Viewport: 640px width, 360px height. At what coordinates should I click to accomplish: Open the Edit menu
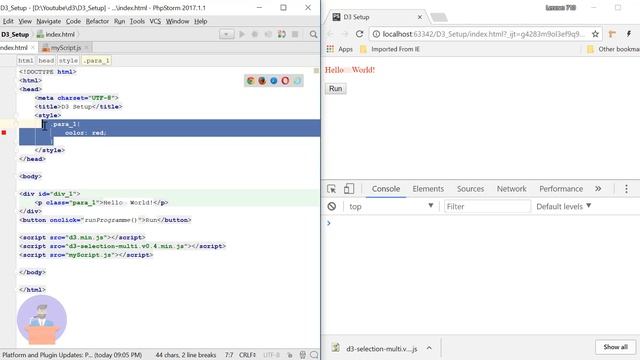[8, 21]
